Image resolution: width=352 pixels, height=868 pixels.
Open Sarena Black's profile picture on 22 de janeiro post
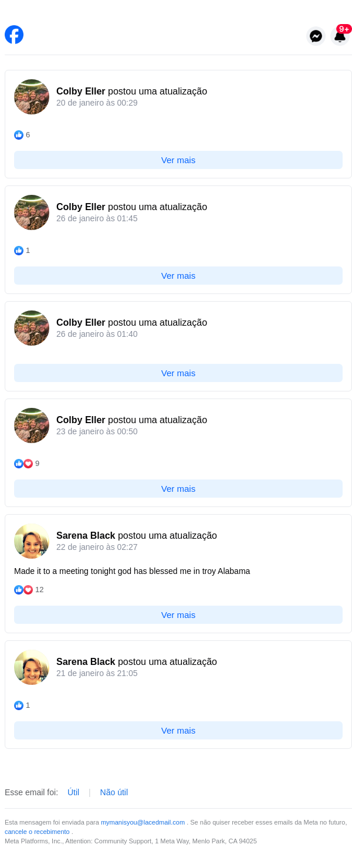point(32,541)
